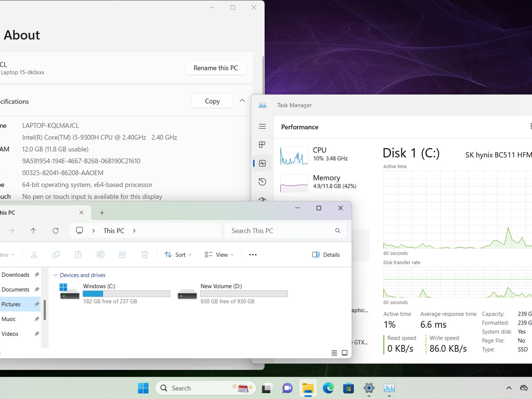The width and height of the screenshot is (532, 399).
Task: Click the Disk transfer rate graph
Action: (458, 282)
